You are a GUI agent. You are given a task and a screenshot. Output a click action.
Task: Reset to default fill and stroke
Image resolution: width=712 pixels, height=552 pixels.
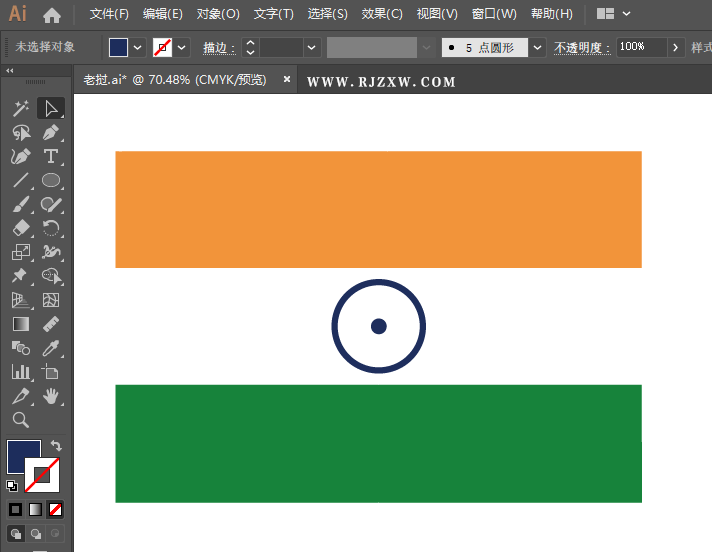12,486
